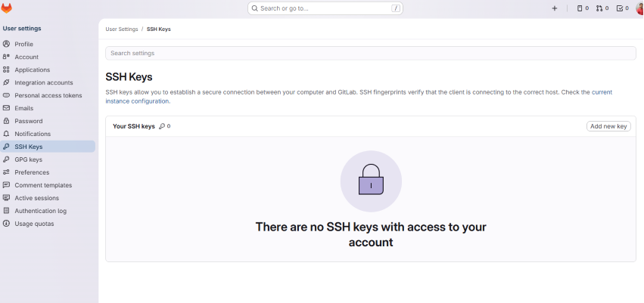Click the Emails envelope icon
Viewport: 644px width, 303px height.
(6, 108)
